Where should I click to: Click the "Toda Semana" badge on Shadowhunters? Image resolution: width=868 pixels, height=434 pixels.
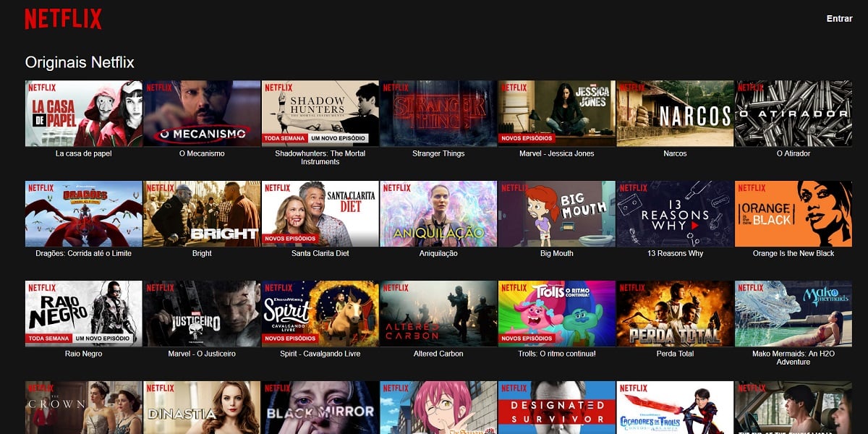(x=284, y=138)
